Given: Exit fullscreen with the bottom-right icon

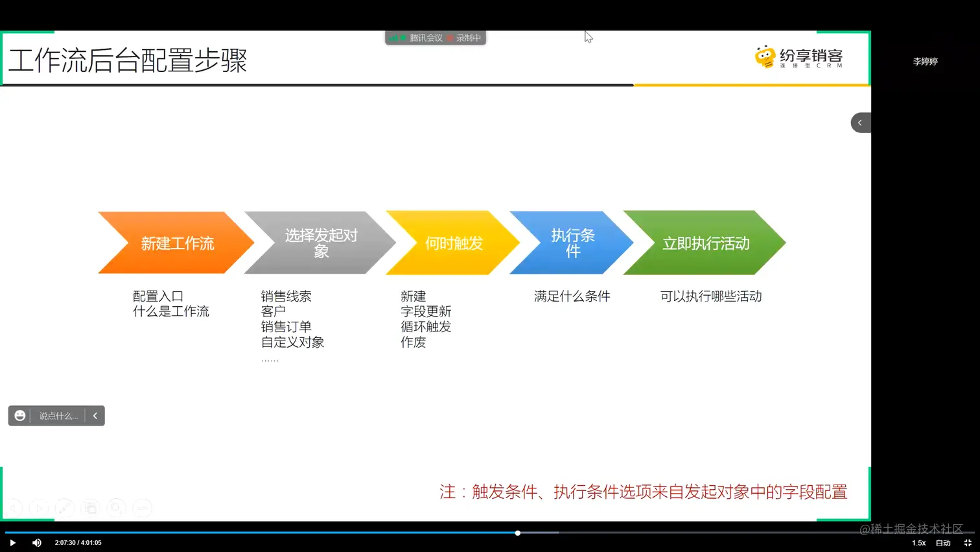Looking at the screenshot, I should [x=968, y=543].
